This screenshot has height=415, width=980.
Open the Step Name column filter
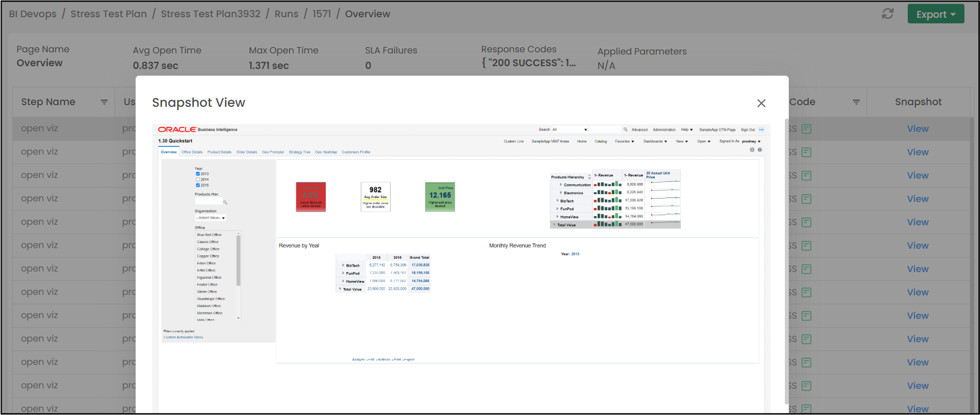click(104, 102)
